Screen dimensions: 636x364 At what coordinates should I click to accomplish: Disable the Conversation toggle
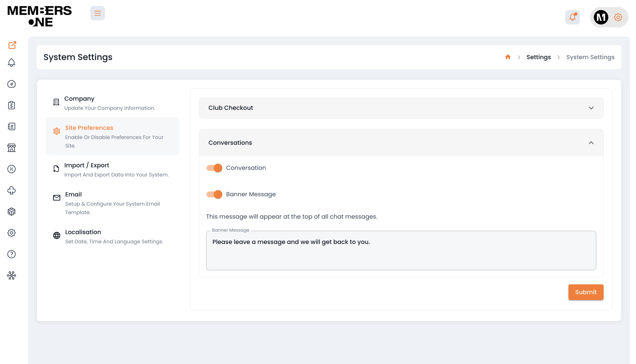214,168
